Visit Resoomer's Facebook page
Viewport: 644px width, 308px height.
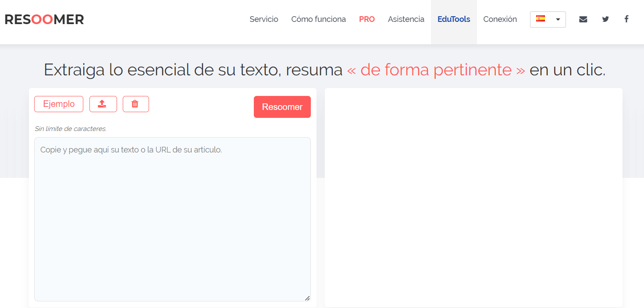(626, 19)
